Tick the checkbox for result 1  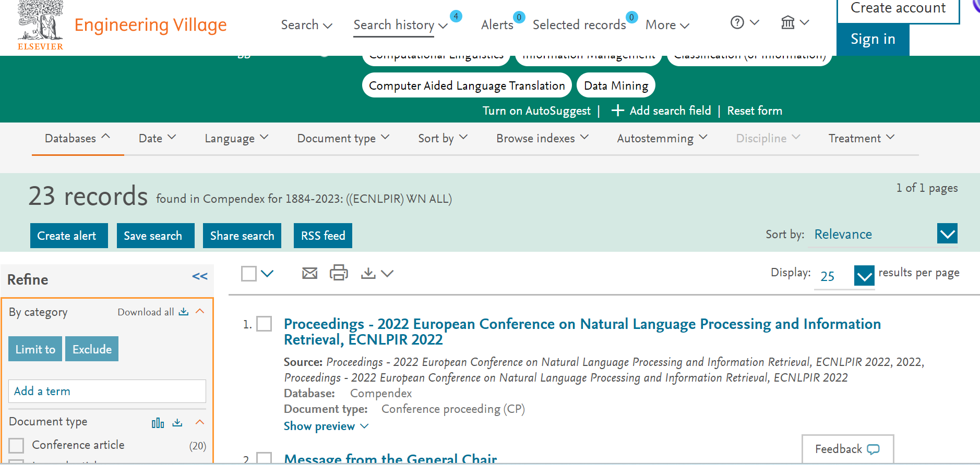click(x=264, y=324)
